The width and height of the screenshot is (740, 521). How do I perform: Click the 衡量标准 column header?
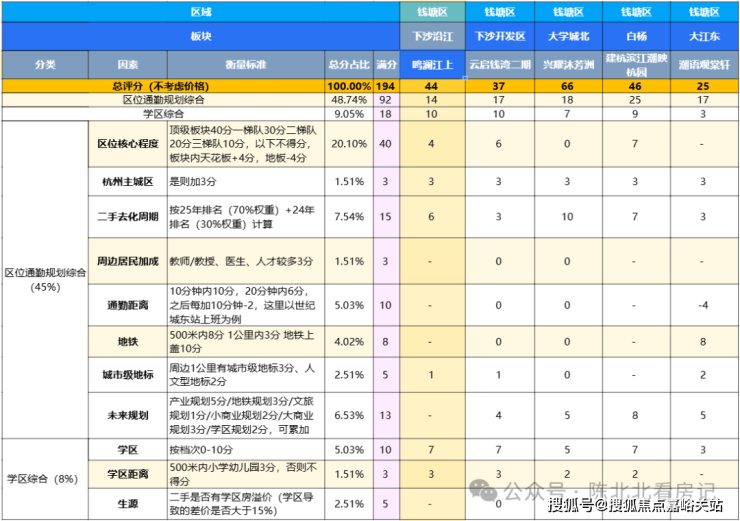pos(245,65)
